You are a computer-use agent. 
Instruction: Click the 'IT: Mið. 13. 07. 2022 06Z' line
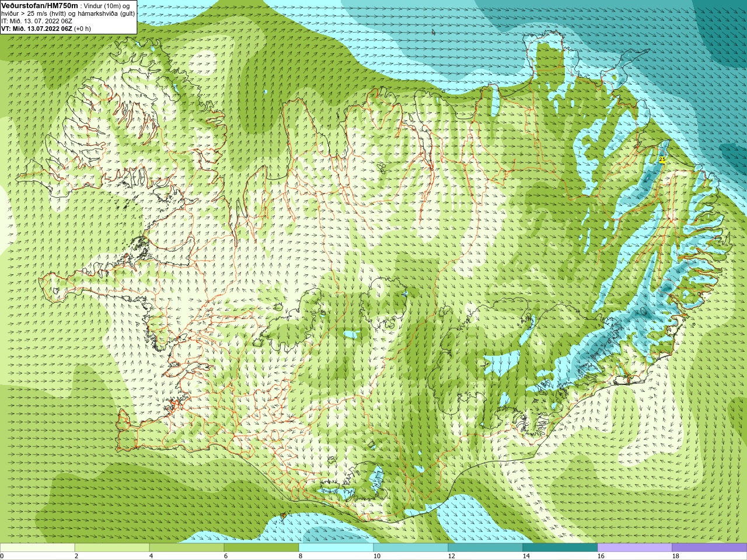pos(37,21)
